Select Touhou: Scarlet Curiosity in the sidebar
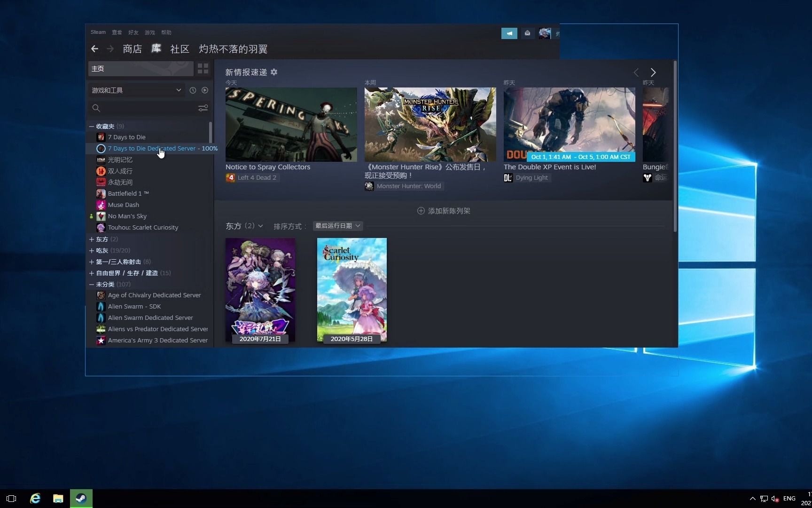 (x=143, y=228)
